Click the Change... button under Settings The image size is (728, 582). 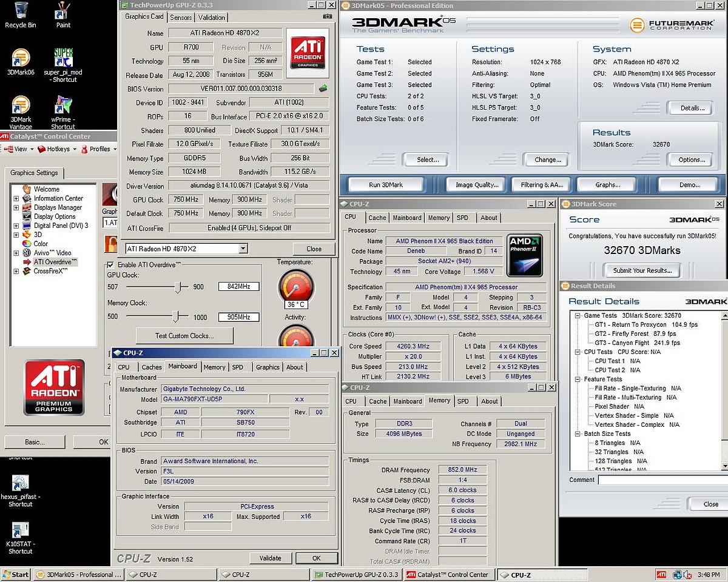pos(547,160)
